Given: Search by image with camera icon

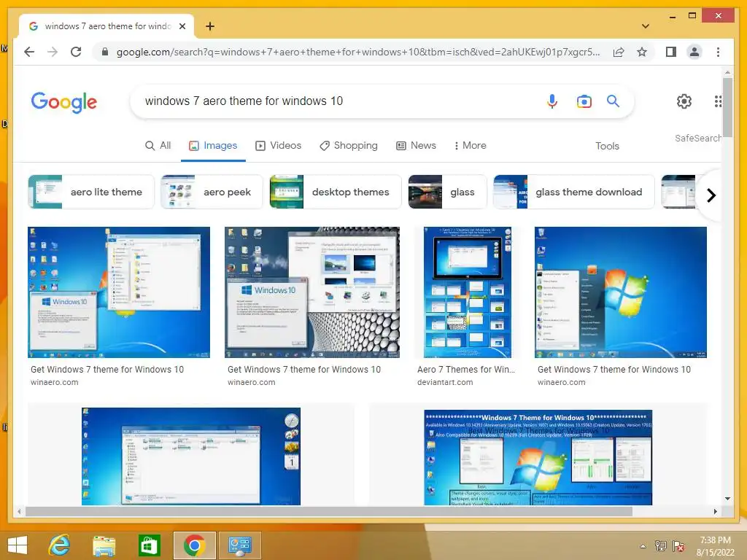Looking at the screenshot, I should pos(584,101).
